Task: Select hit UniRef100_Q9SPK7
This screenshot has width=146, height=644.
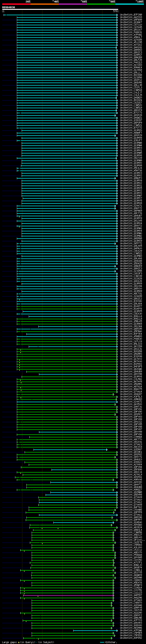Action: (x=131, y=414)
